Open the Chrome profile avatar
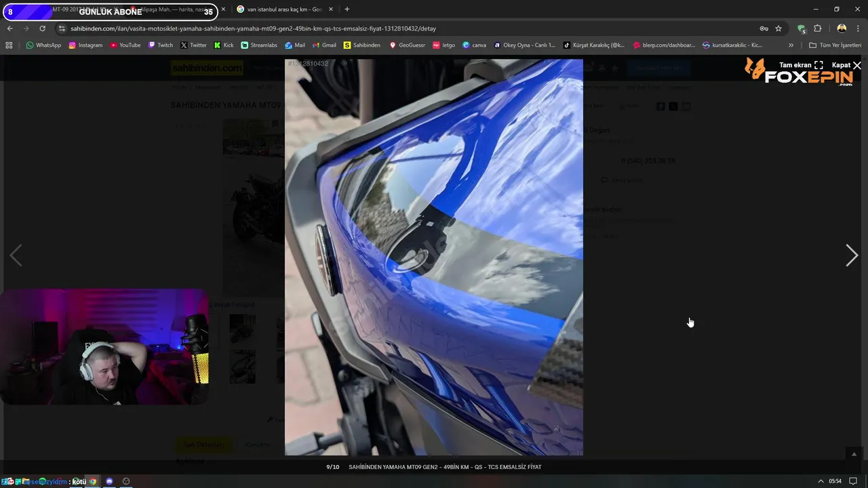Screen dimensions: 868x488 tap(842, 28)
